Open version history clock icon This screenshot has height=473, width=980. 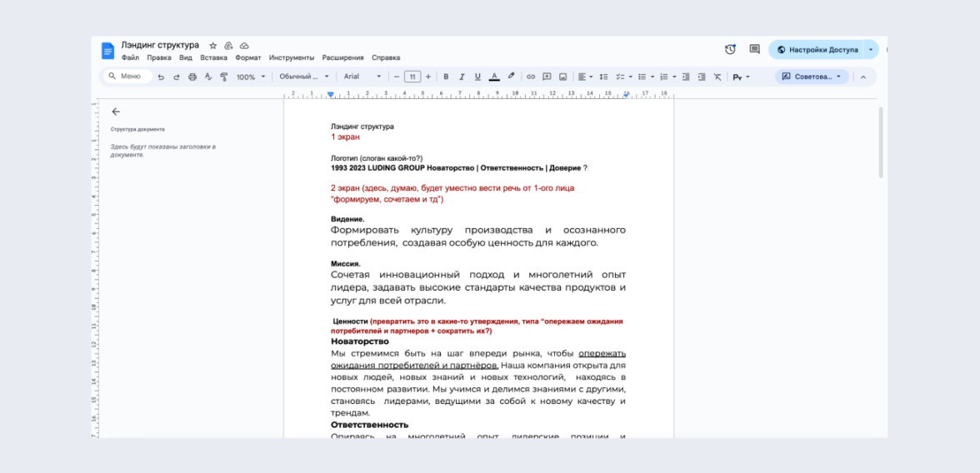[x=730, y=49]
